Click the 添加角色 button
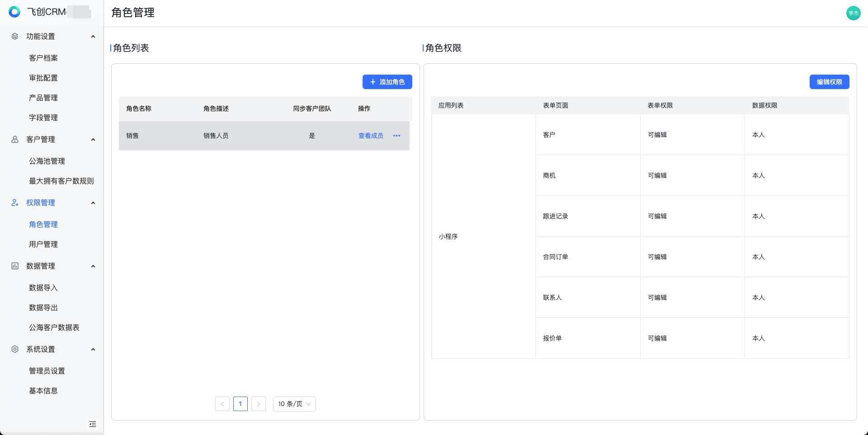The width and height of the screenshot is (868, 435). coord(387,82)
